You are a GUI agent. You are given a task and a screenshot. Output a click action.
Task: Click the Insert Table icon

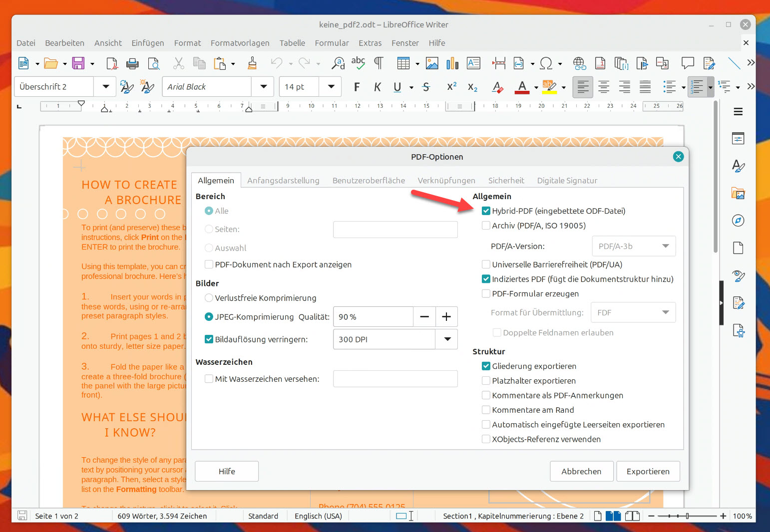403,63
